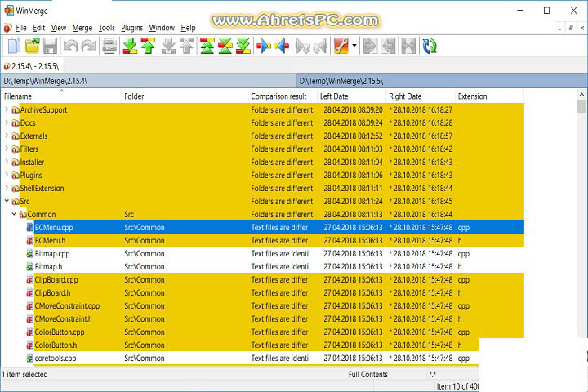The width and height of the screenshot is (588, 392).
Task: Expand the ShellExtension folder
Action: (x=7, y=188)
